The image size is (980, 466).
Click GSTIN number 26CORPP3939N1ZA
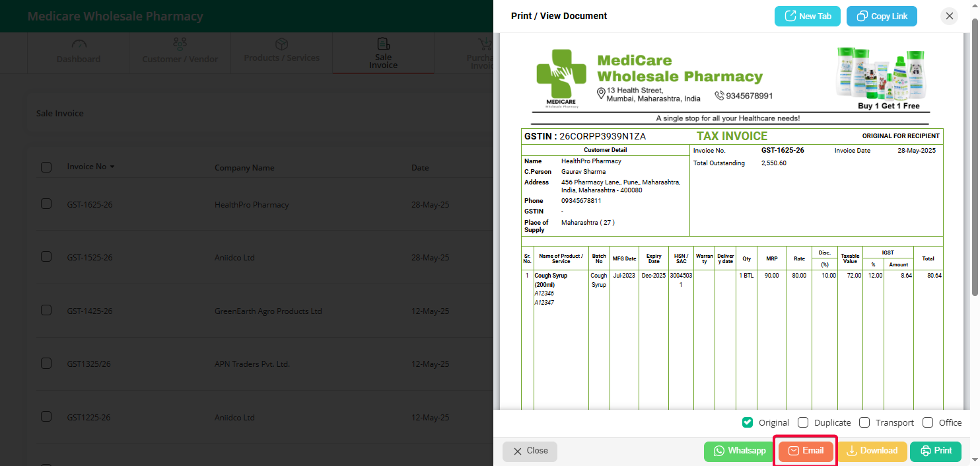[602, 137]
